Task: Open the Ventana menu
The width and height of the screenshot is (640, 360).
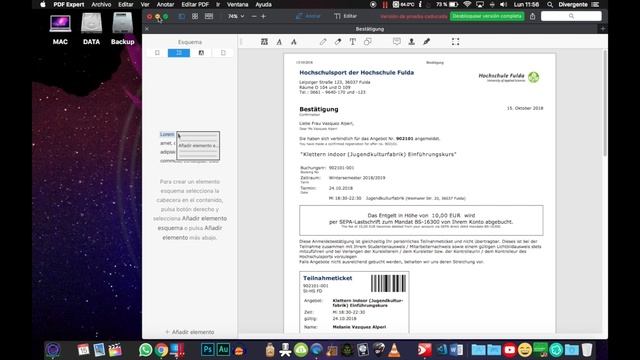Action: coord(238,4)
